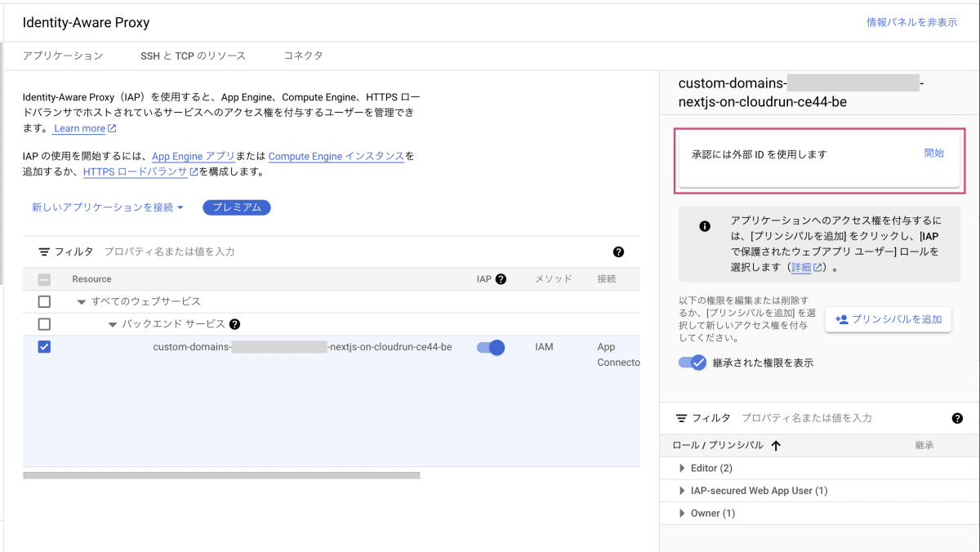Click the Identity-Aware Proxy page title
This screenshot has width=980, height=552.
86,22
